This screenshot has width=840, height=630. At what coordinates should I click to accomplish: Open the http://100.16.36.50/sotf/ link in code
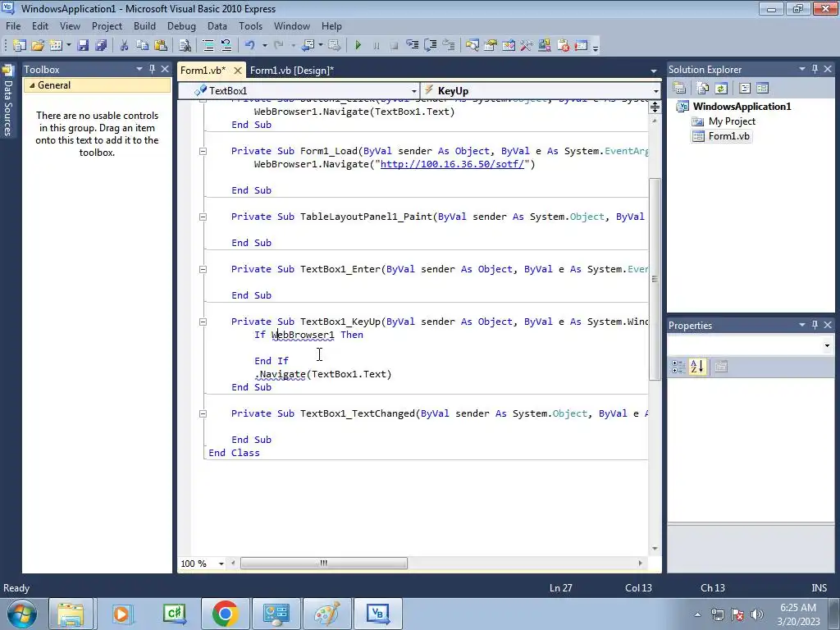pyautogui.click(x=452, y=164)
